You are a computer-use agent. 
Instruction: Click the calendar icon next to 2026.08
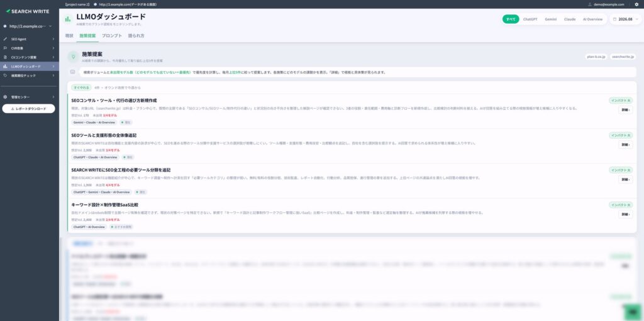615,19
